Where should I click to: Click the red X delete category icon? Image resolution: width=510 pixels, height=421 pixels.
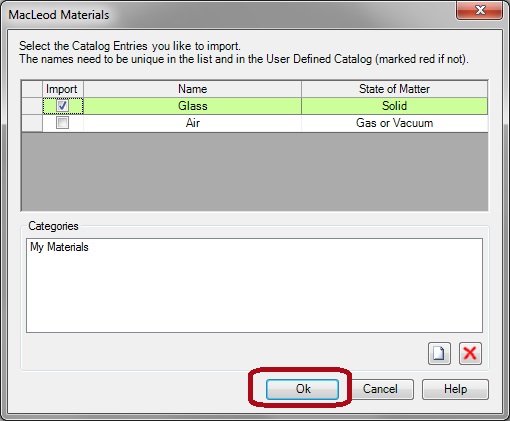[470, 353]
